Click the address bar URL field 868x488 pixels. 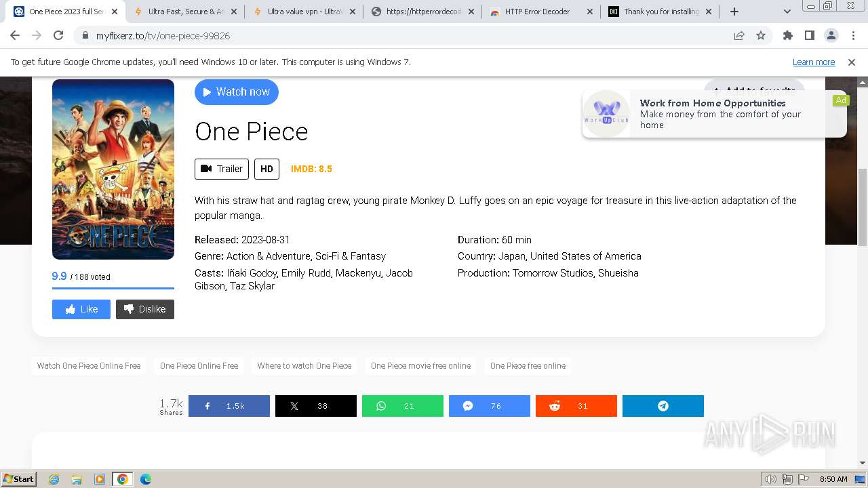[x=407, y=36]
